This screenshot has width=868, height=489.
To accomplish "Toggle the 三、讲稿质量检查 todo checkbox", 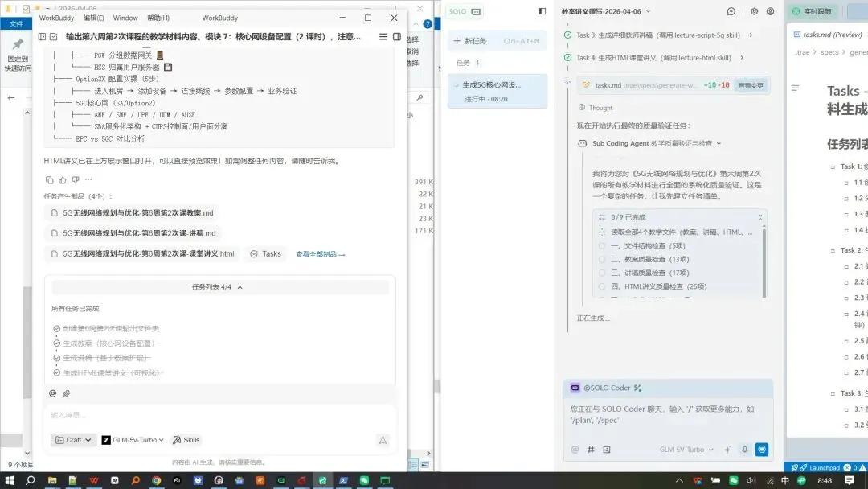I will [x=602, y=273].
